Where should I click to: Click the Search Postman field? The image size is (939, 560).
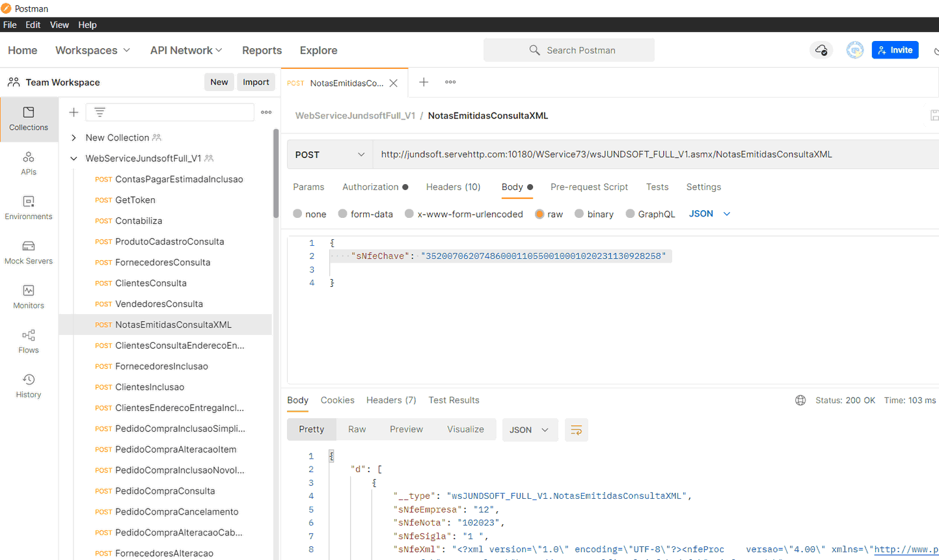[x=569, y=50]
